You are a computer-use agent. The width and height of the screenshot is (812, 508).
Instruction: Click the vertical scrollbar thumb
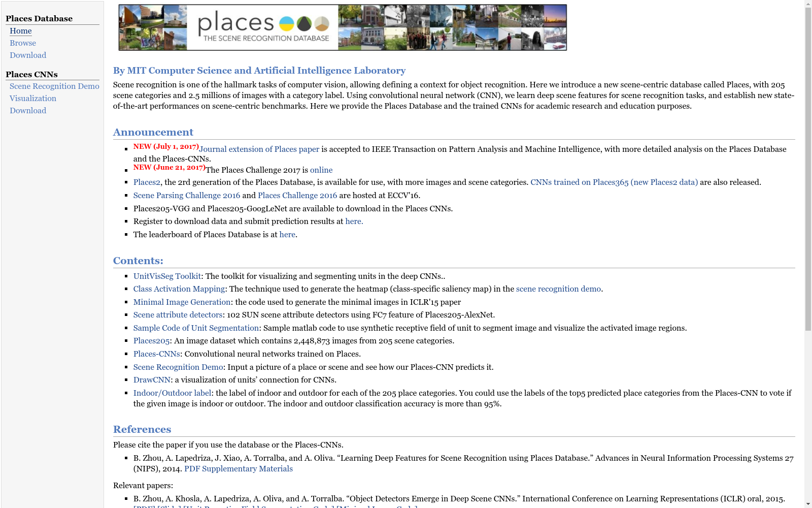(808, 169)
